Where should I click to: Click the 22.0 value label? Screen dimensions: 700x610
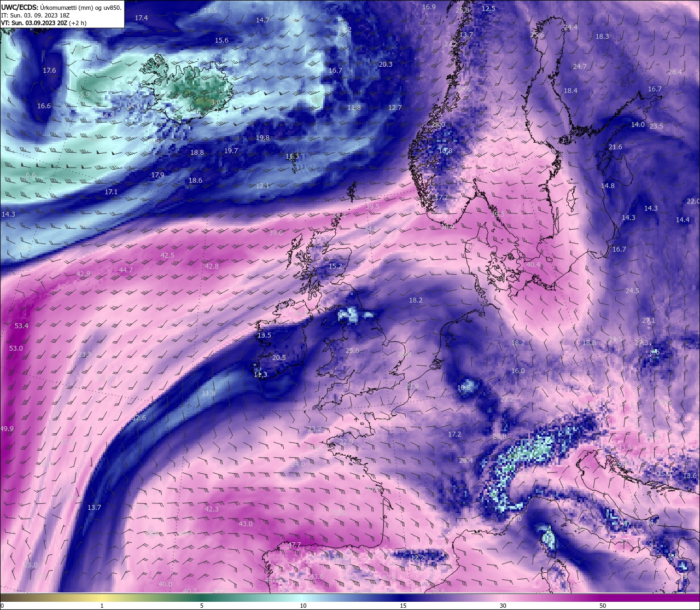coord(693,201)
